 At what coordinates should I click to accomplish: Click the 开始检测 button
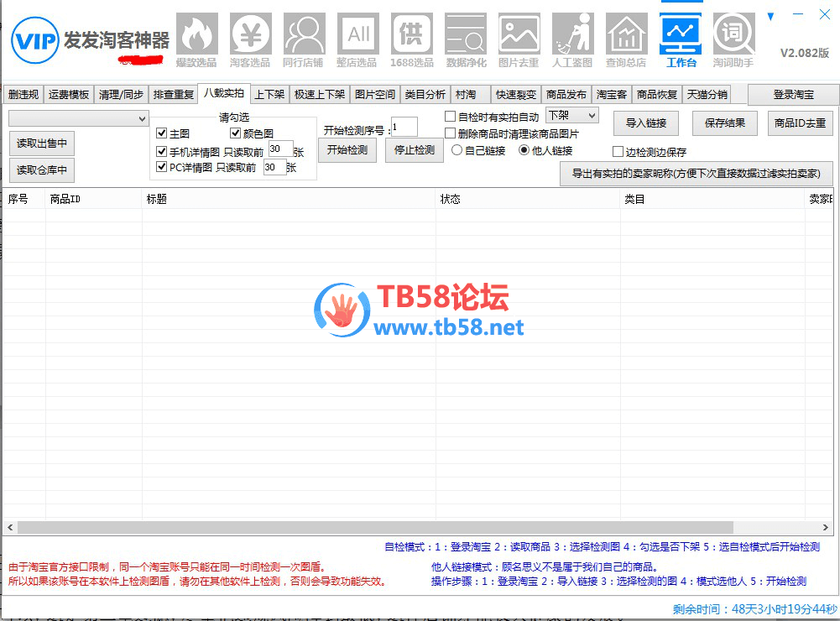point(347,150)
